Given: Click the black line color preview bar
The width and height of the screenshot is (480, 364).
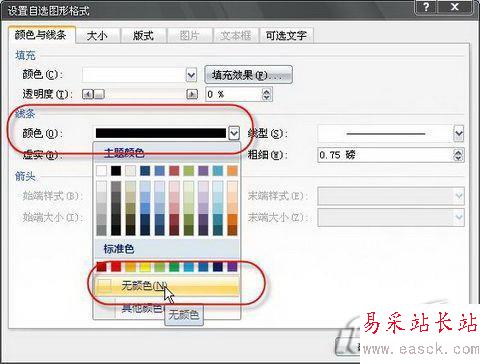Looking at the screenshot, I should point(161,133).
